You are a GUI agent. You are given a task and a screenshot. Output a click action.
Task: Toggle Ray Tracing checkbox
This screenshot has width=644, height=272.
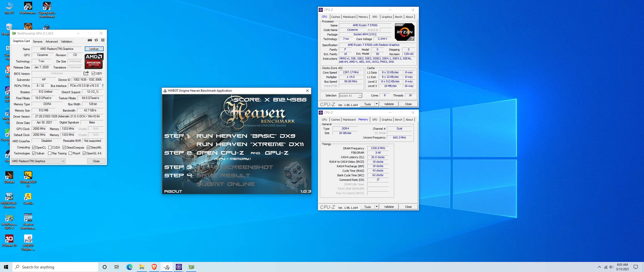50,153
